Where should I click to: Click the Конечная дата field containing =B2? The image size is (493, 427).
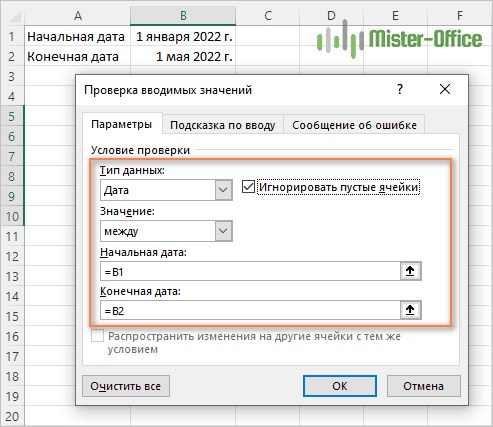250,310
